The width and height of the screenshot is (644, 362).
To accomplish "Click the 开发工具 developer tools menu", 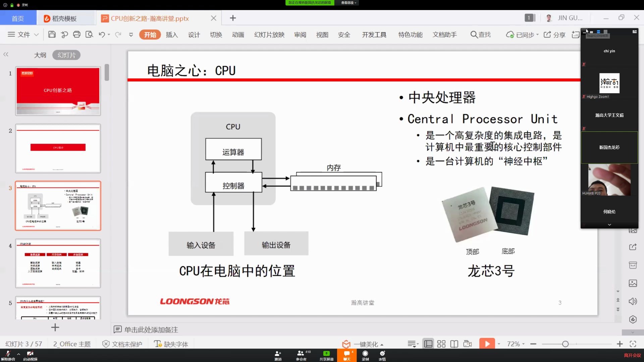I will click(x=374, y=35).
